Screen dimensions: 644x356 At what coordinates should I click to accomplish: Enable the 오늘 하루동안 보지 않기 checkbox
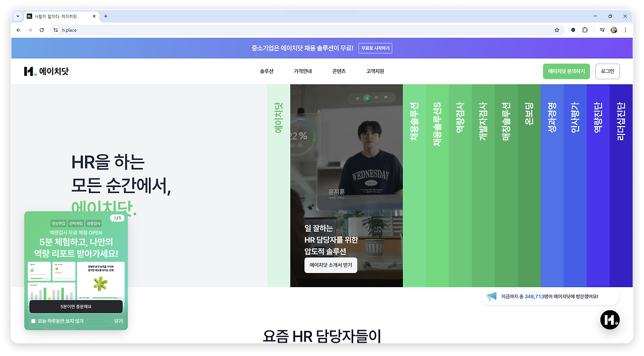tap(33, 321)
